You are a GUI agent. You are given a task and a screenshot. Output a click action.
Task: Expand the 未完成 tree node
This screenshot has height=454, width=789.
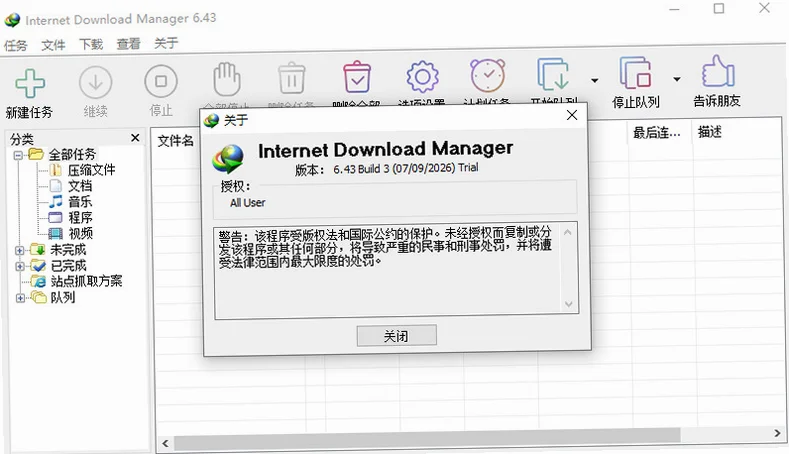(x=20, y=250)
